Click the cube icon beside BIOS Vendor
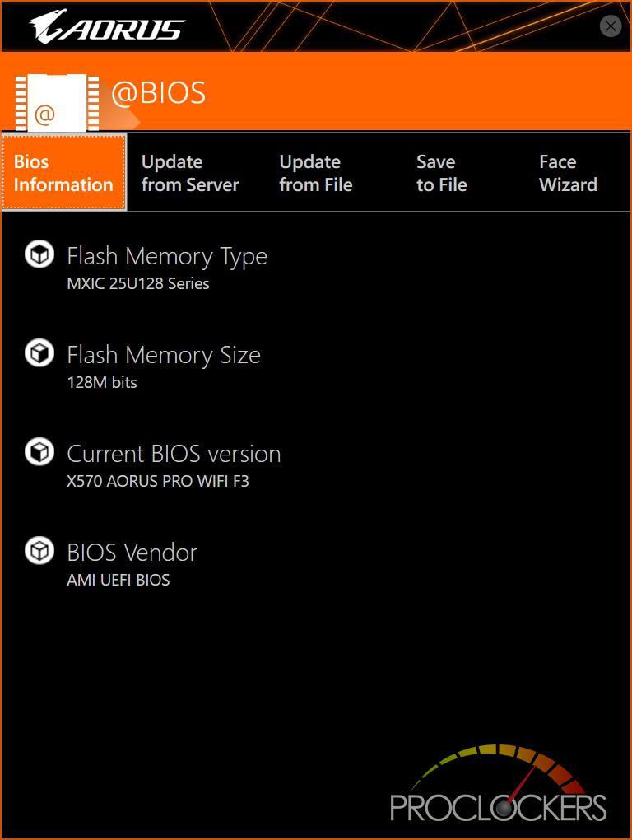Viewport: 632px width, 840px height. [x=39, y=551]
